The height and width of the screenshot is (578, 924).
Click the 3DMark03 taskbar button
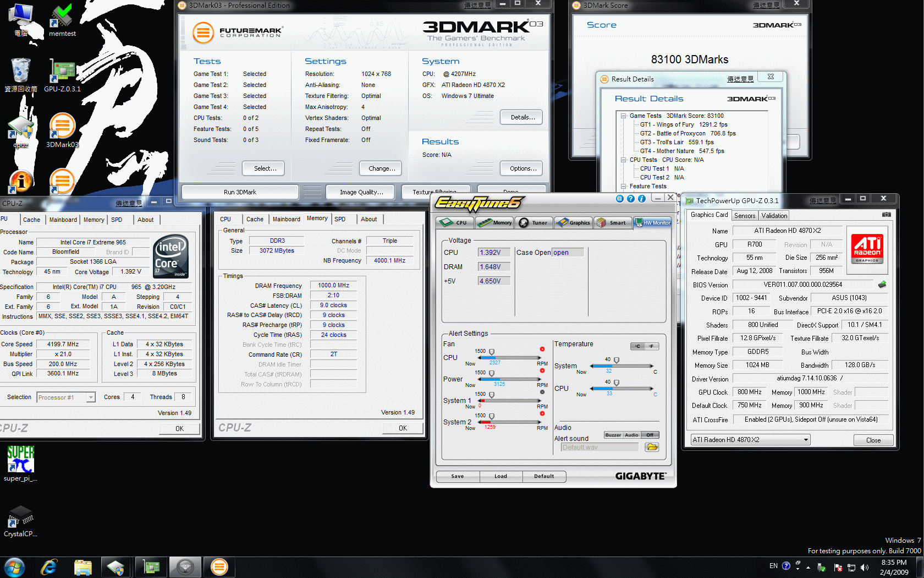click(x=219, y=567)
